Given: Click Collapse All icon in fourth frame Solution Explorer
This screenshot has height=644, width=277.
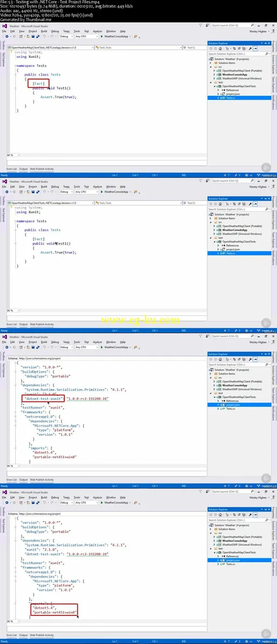Looking at the screenshot, I should tap(239, 515).
